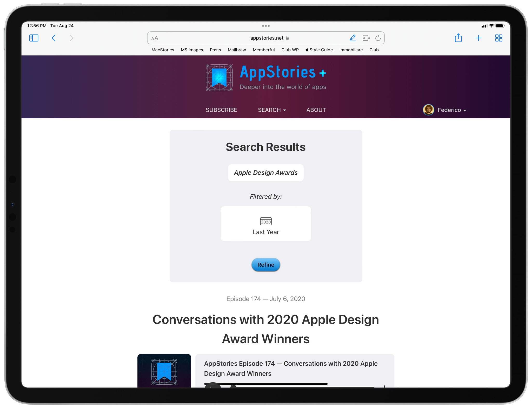Open Conversations with 2020 Apple Design Award Winners
This screenshot has height=409, width=532.
[x=266, y=329]
